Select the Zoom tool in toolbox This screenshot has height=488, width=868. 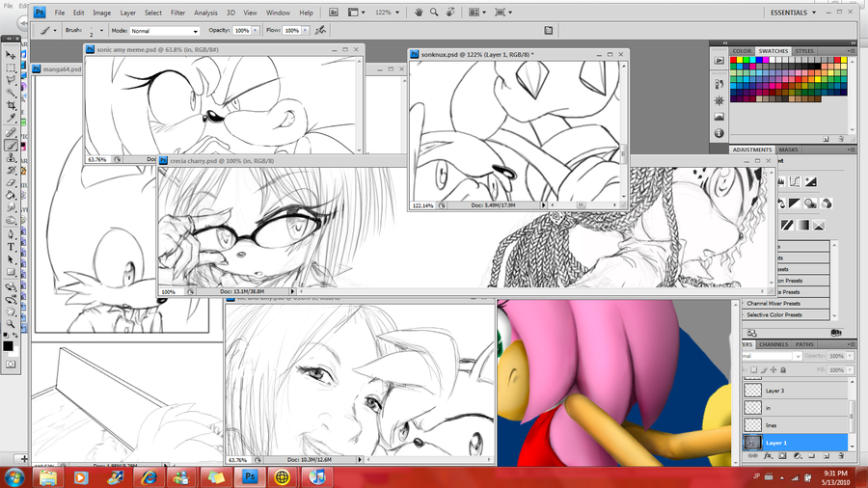click(x=11, y=324)
